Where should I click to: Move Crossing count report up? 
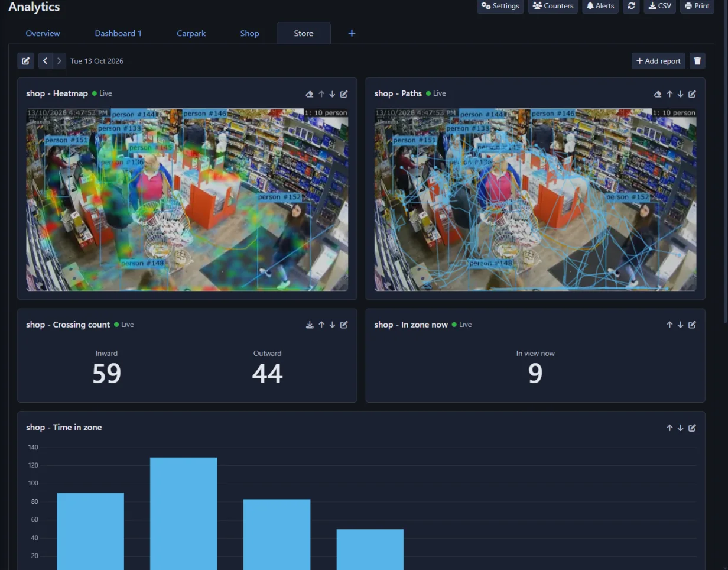[321, 325]
